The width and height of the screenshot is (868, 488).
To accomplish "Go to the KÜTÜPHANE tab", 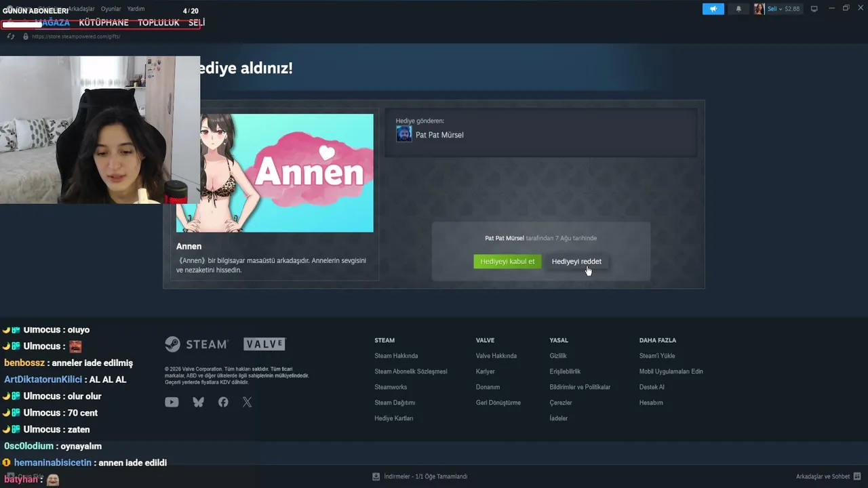I will click(x=104, y=22).
